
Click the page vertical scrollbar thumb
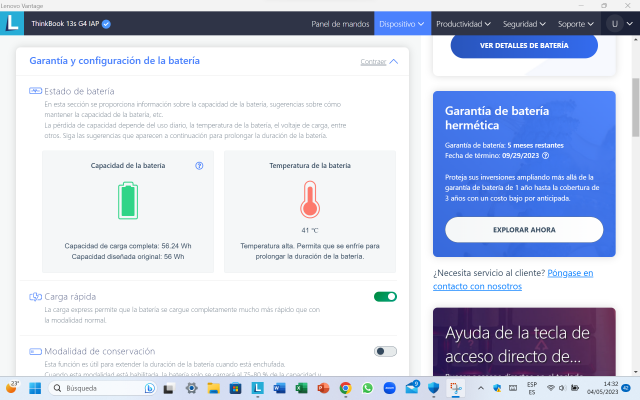pyautogui.click(x=636, y=107)
